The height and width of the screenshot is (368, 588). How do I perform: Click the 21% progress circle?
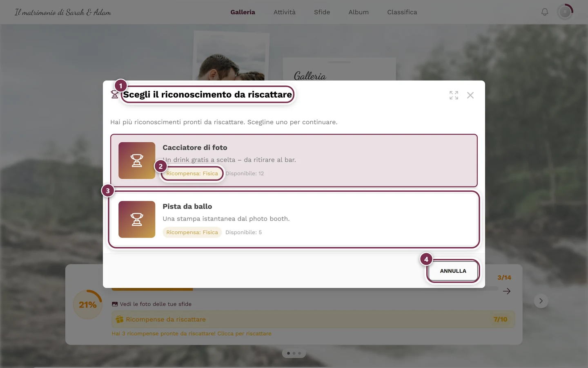[x=88, y=305]
